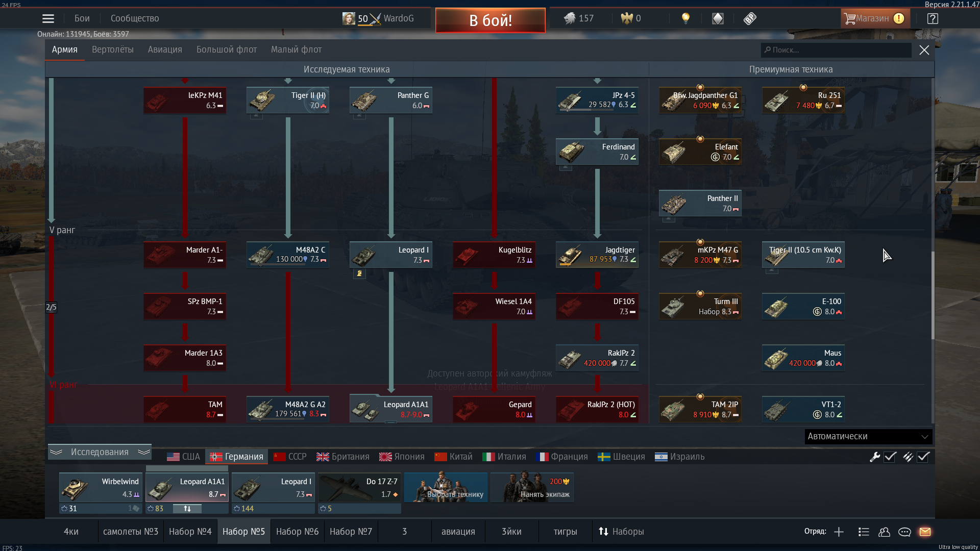
Task: Open the help question mark icon
Action: pos(933,18)
